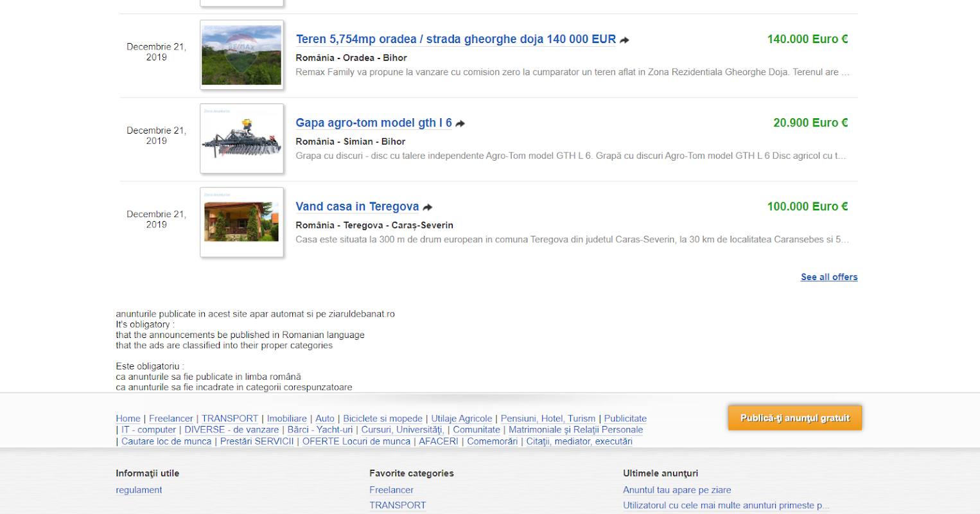Click the Remax Family description snippet
Screen dimensions: 980x514
pyautogui.click(x=572, y=72)
